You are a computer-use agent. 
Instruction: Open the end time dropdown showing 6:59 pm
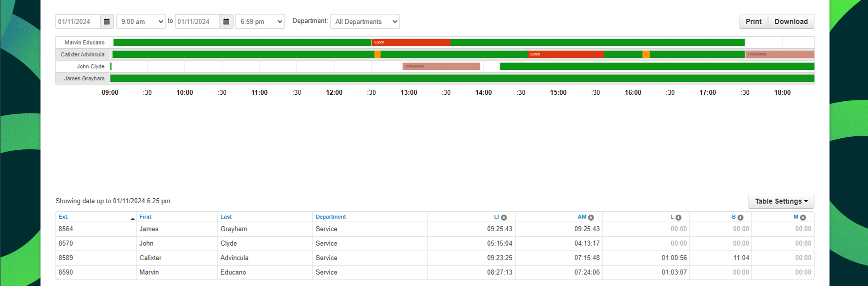pos(260,21)
